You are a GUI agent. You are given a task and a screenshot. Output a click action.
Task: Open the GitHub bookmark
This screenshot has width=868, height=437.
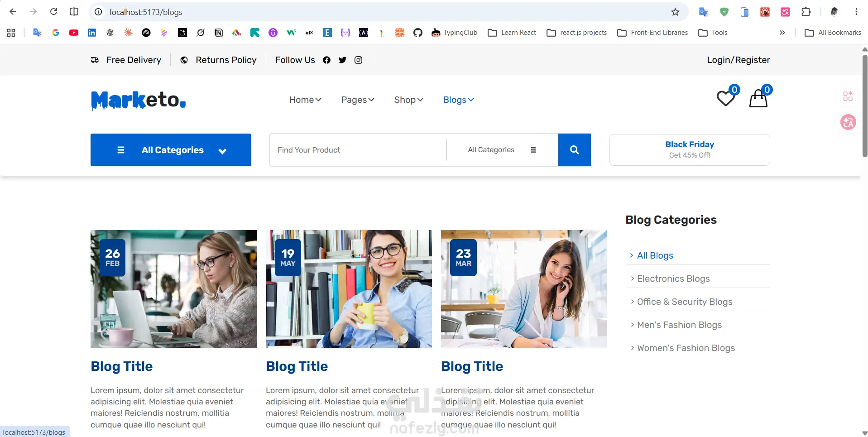point(418,33)
